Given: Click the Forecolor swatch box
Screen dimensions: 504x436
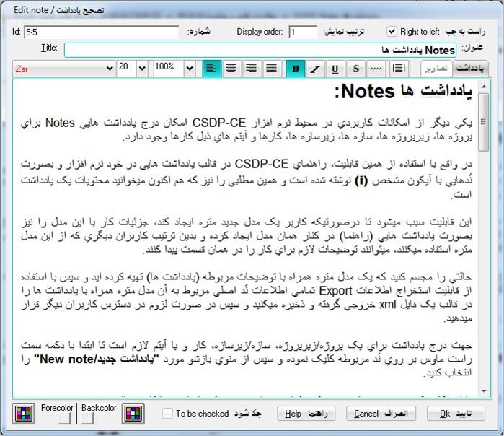Looking at the screenshot, I should 64,418.
